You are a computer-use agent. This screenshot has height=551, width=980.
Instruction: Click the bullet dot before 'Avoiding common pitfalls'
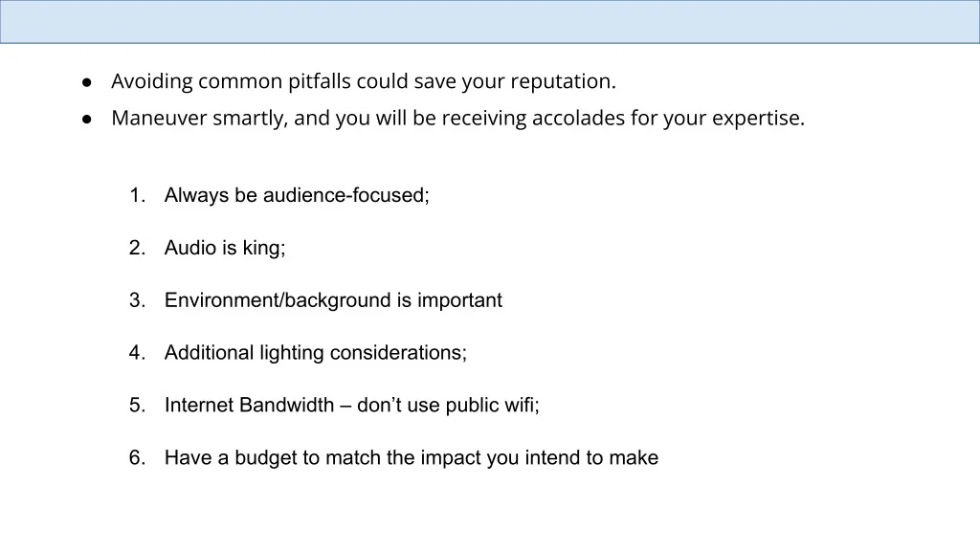point(86,82)
